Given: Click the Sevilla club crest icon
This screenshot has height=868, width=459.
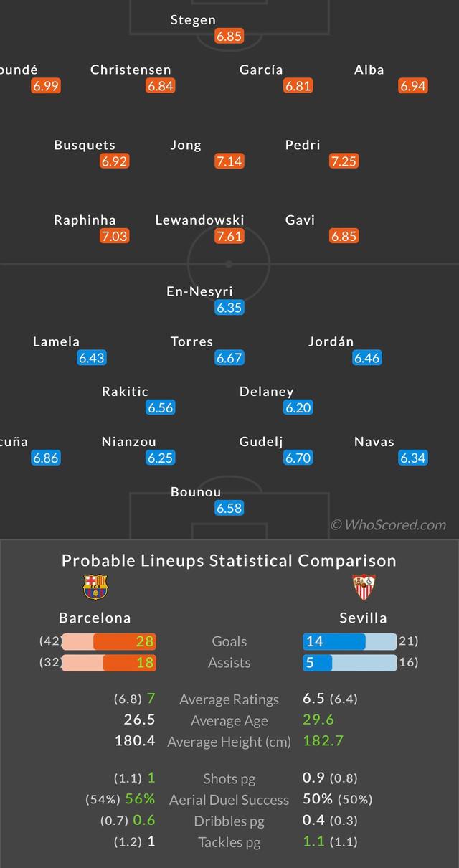Looking at the screenshot, I should tap(364, 587).
